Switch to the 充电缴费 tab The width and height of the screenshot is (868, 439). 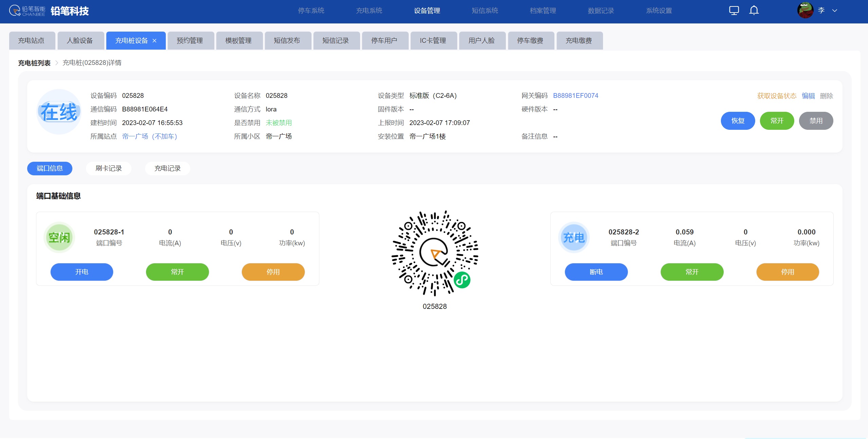coord(579,41)
